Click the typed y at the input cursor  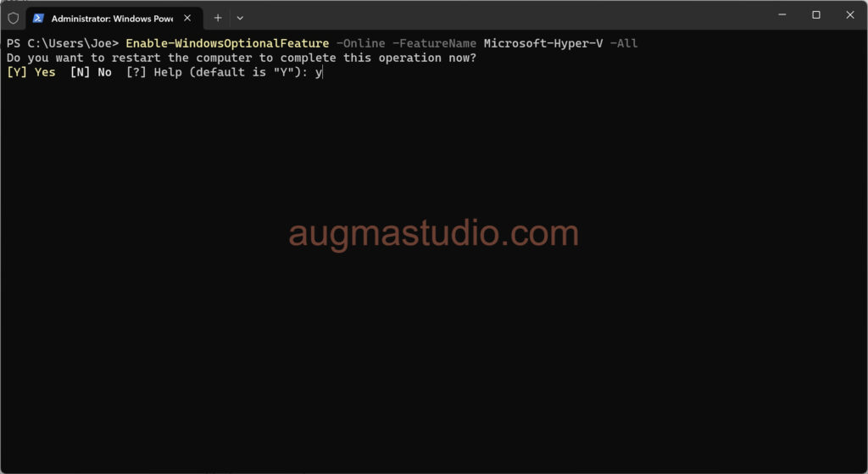(x=318, y=73)
